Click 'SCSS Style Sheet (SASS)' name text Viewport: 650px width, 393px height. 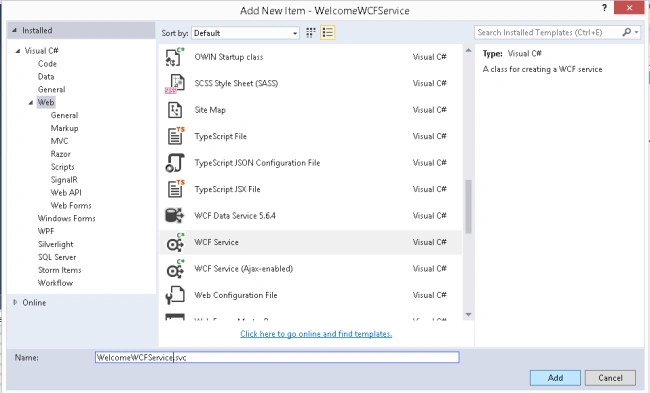(236, 83)
